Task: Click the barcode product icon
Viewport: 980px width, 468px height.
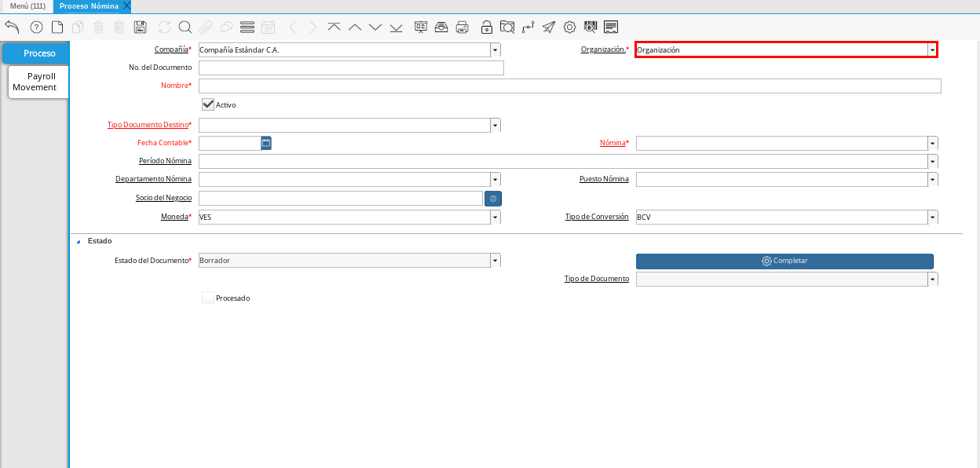Action: [591, 27]
